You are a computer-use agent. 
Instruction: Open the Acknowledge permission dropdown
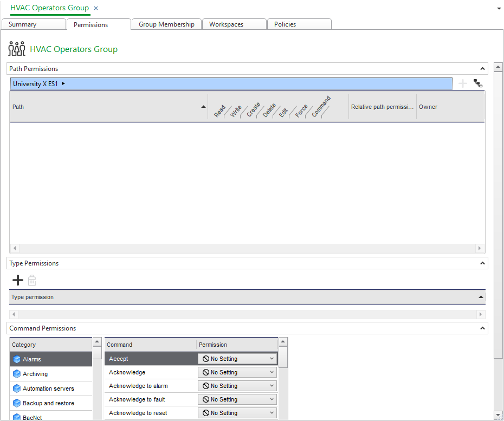tap(237, 372)
